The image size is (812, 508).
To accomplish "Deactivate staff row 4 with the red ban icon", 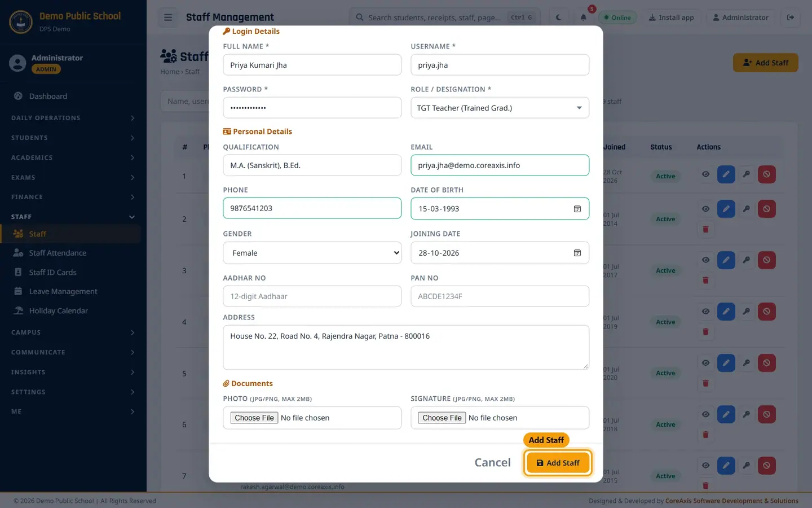I will pos(767,312).
